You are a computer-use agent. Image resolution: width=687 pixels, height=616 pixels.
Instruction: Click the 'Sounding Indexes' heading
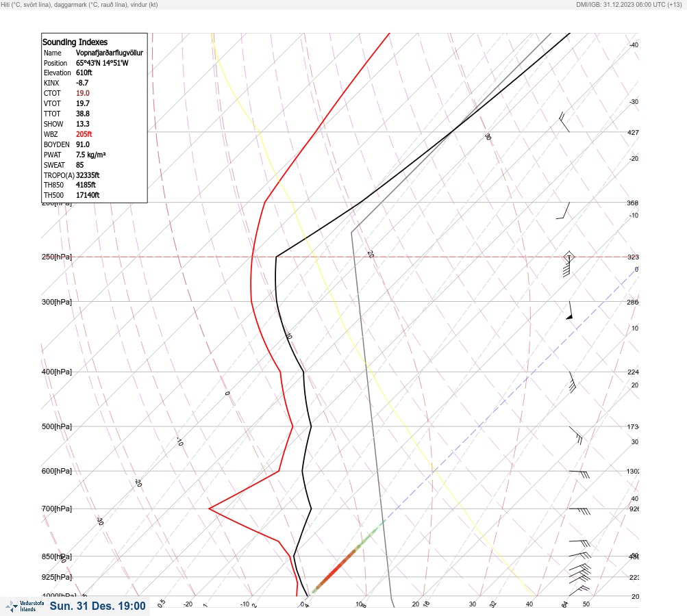coord(75,42)
